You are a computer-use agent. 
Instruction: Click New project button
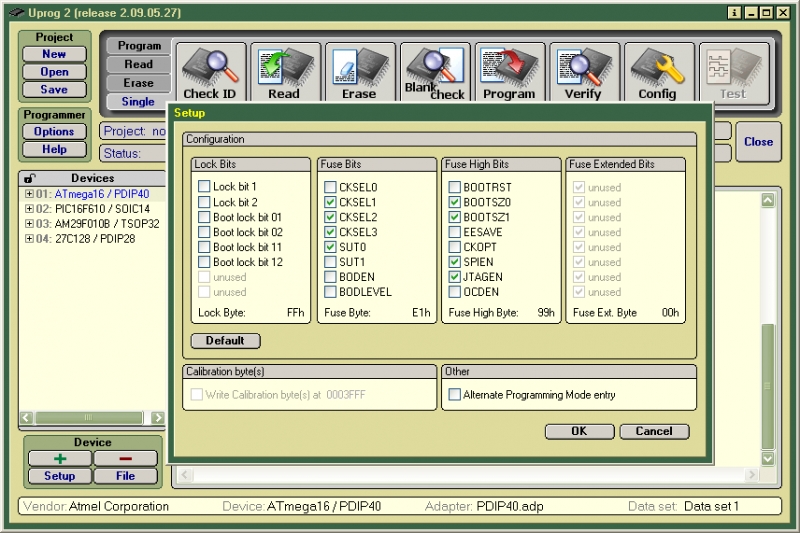[x=54, y=54]
